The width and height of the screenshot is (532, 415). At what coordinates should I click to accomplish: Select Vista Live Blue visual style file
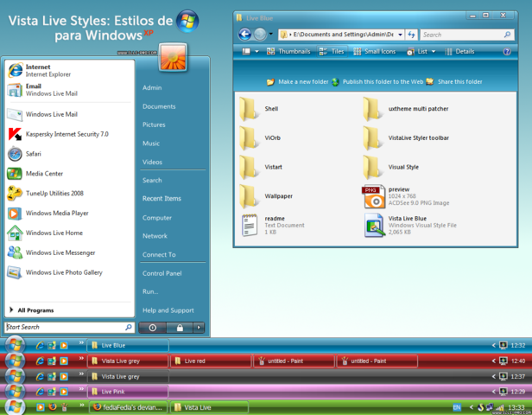(x=410, y=225)
